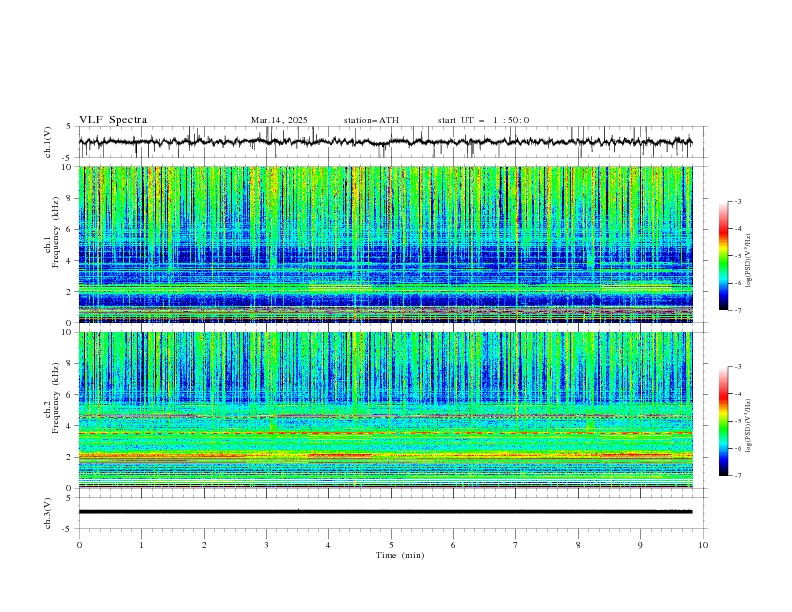
Task: Click the 1 tick label on the Time axis
Action: 141,545
